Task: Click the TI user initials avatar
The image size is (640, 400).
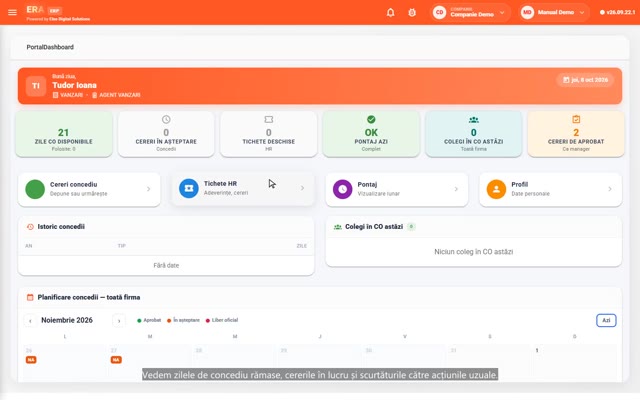Action: click(36, 86)
